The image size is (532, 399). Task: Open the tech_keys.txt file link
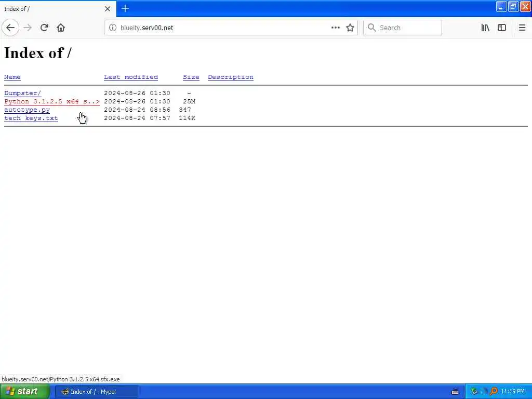[x=31, y=118]
